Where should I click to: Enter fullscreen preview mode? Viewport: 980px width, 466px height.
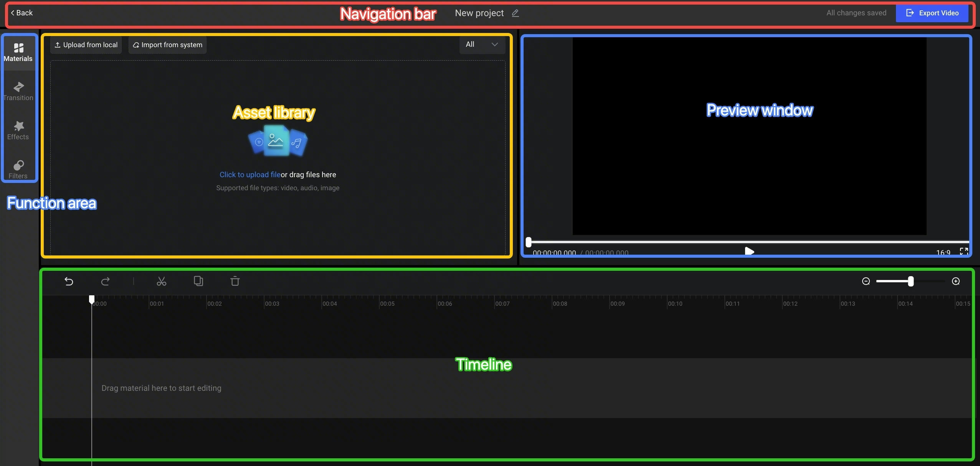coord(963,251)
